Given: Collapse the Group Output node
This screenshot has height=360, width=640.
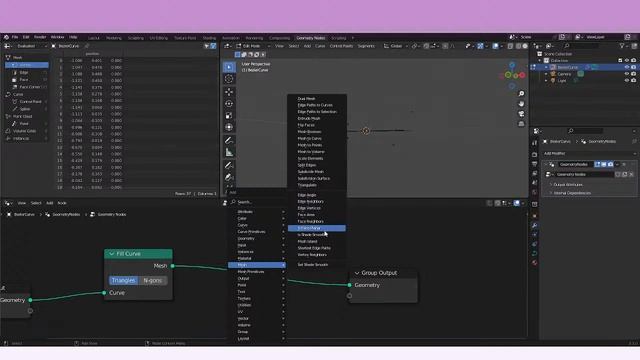Looking at the screenshot, I should (x=357, y=273).
